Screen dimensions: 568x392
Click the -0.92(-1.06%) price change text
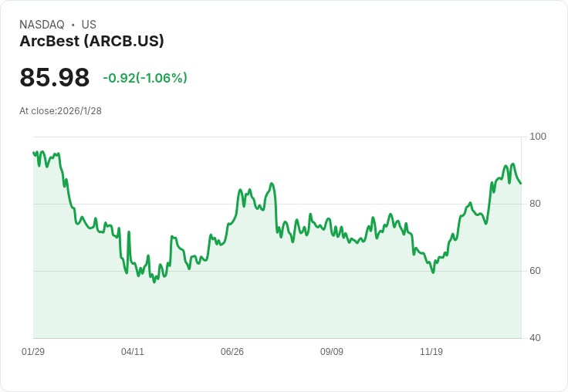pyautogui.click(x=145, y=77)
